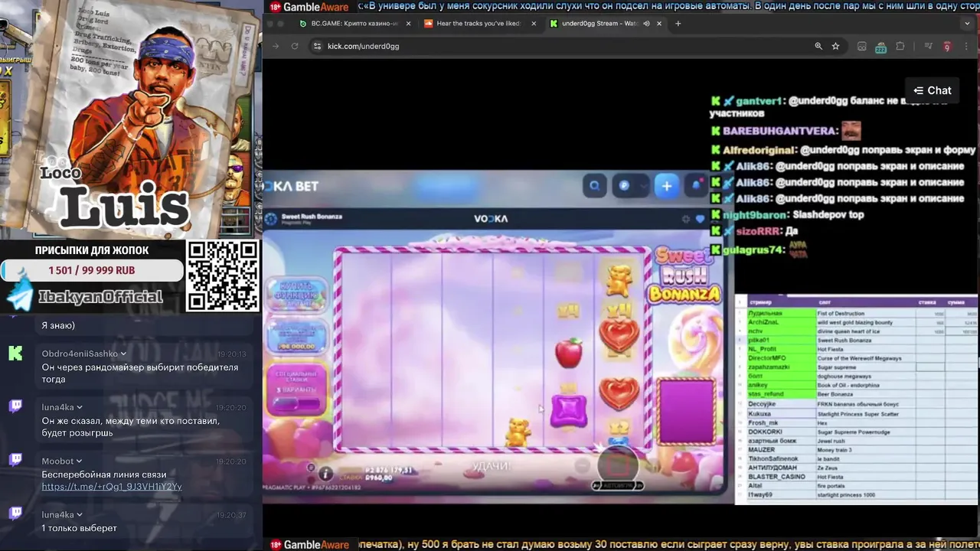
Task: Reload the kick.com page
Action: [x=294, y=46]
